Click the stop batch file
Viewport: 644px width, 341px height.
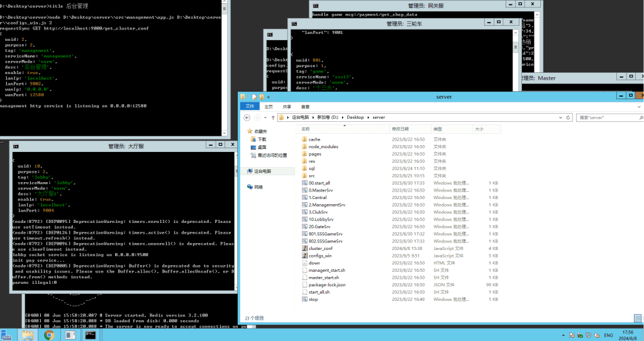coord(313,299)
